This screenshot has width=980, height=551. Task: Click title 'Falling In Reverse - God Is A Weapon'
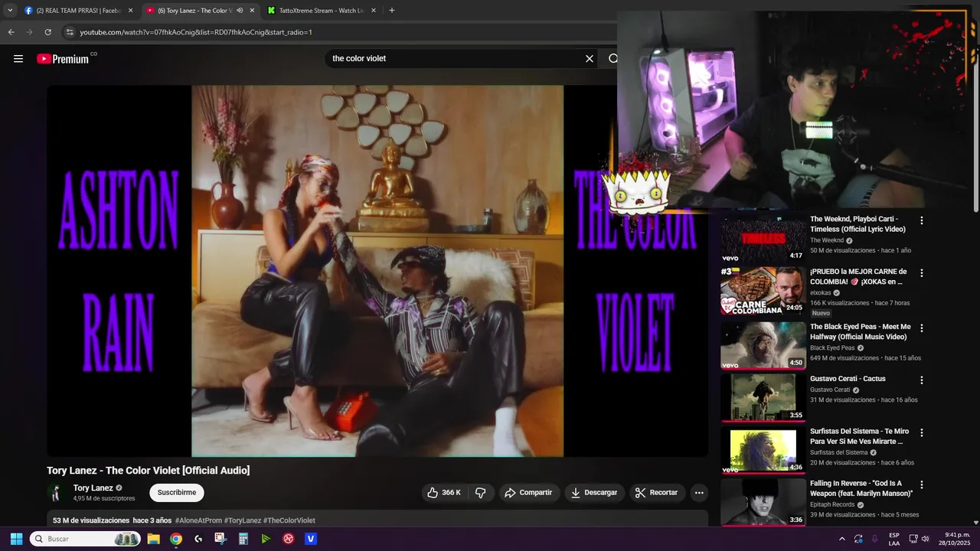861,488
